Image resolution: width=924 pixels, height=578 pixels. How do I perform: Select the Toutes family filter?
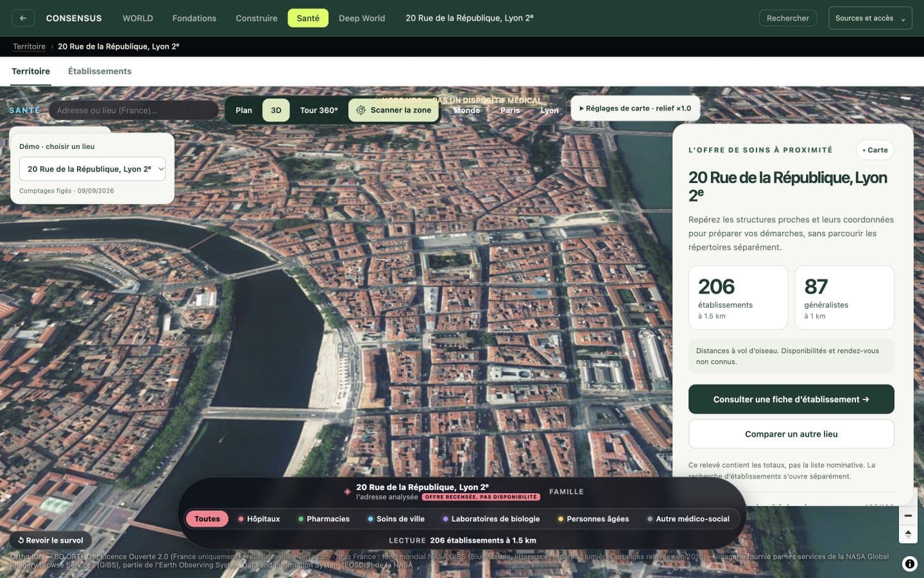pos(207,519)
